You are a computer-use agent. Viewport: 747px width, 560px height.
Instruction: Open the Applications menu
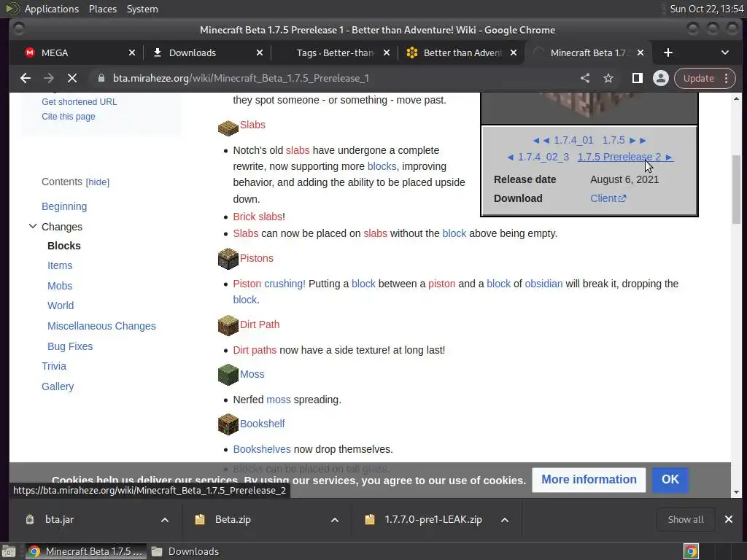[52, 9]
